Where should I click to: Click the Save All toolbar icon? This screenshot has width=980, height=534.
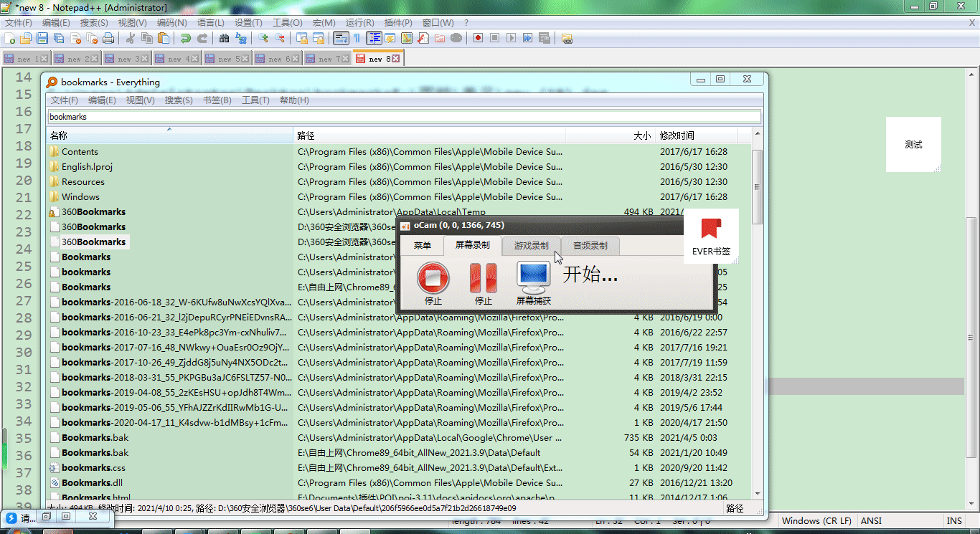tap(59, 38)
